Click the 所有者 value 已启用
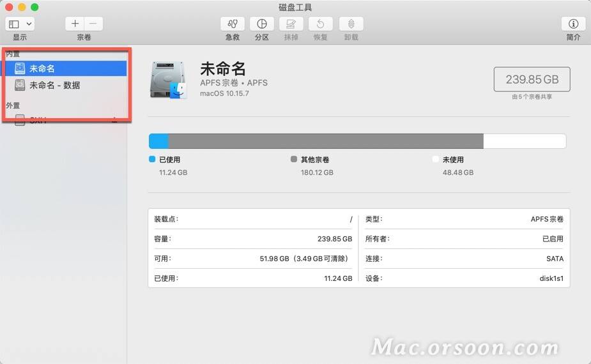 point(553,239)
